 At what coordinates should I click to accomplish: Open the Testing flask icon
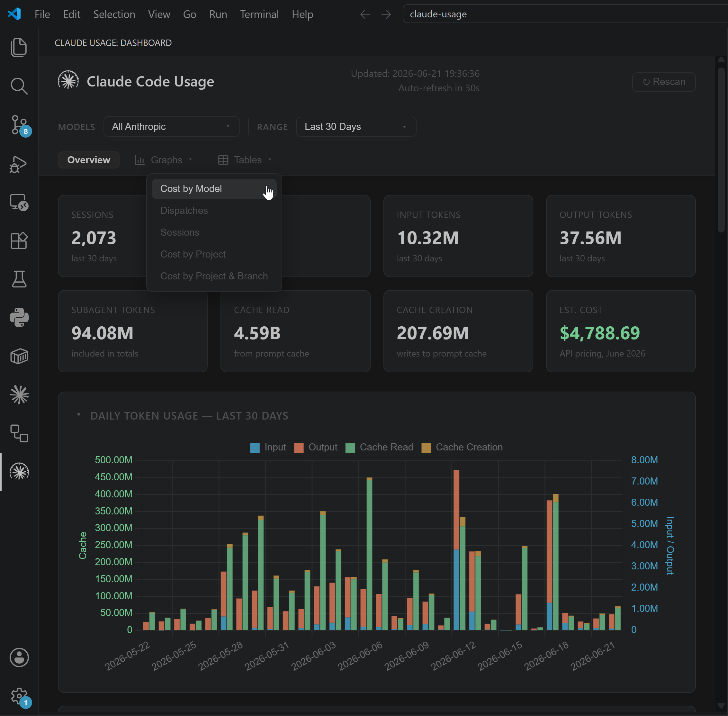pos(19,279)
